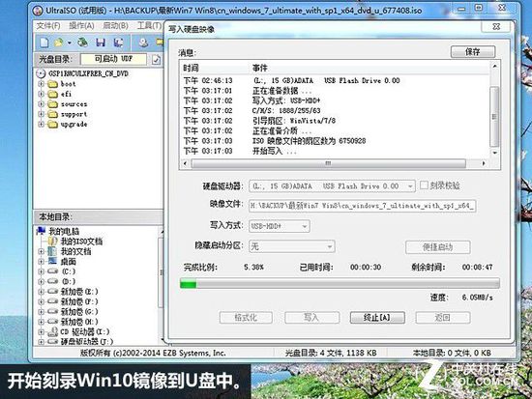Open the 工具(T) menu

tap(149, 26)
